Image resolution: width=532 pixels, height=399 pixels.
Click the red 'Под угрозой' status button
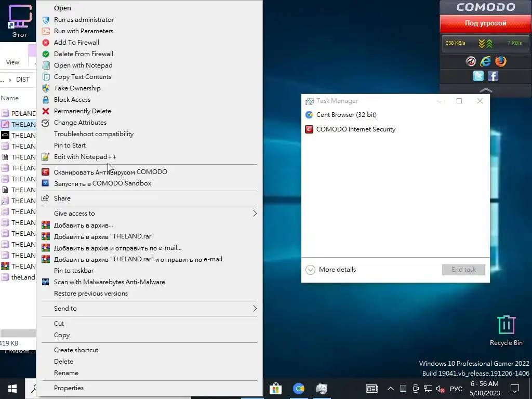(x=486, y=23)
